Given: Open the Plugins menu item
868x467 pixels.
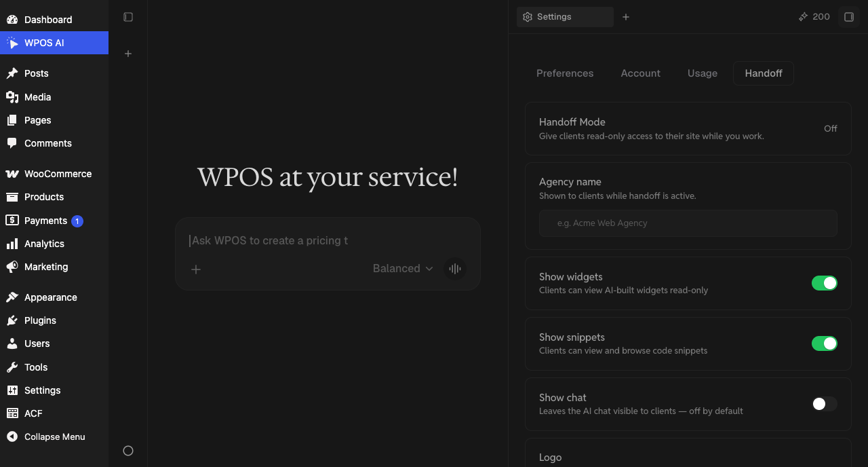Looking at the screenshot, I should click(x=54, y=320).
